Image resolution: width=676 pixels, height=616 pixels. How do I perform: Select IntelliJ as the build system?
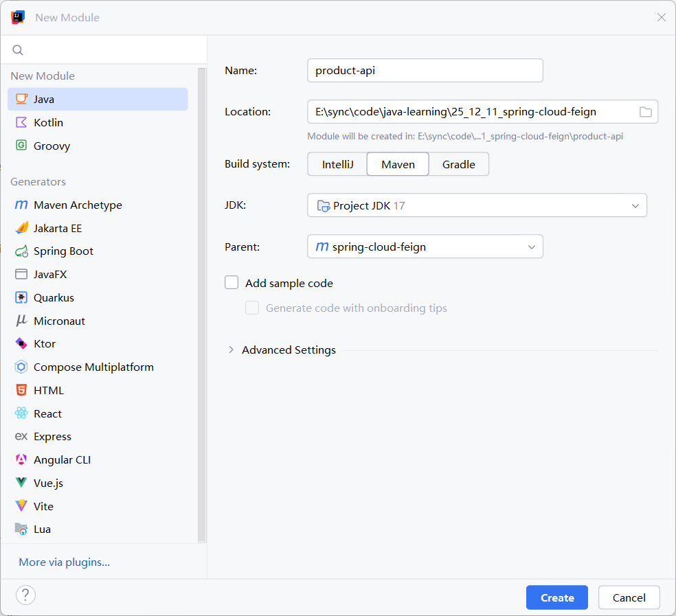click(337, 164)
